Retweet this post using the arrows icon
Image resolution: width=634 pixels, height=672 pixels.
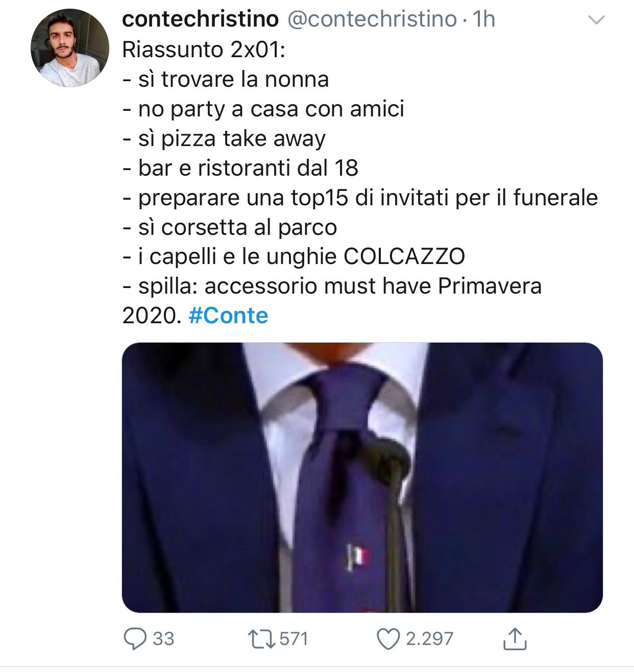click(261, 639)
